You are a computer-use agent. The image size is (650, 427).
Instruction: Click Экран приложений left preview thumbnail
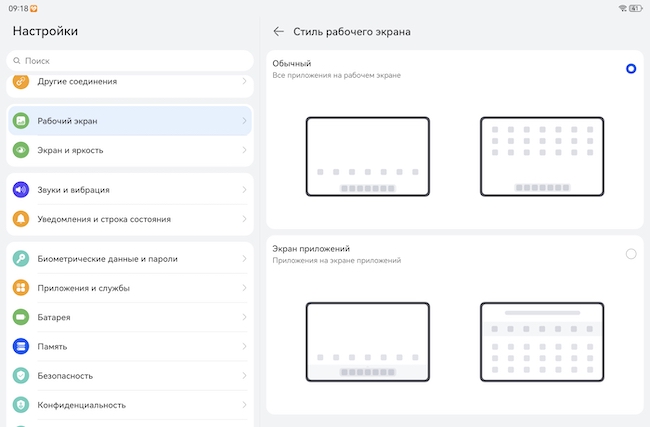(368, 342)
